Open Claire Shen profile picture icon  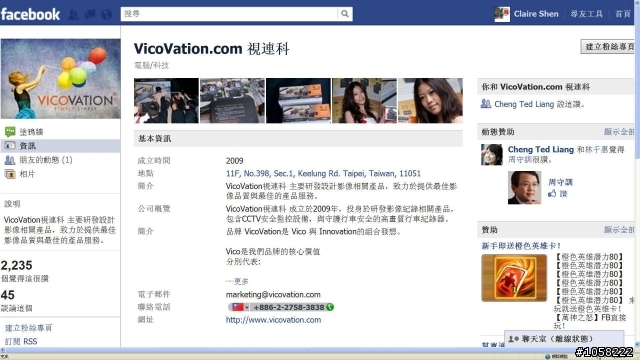502,14
